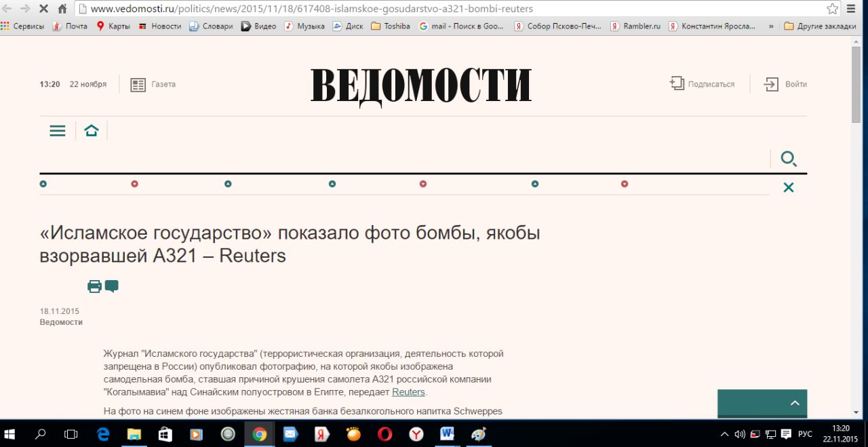Screen dimensions: 868x447
Task: Open Газета newspaper section
Action: [x=153, y=85]
